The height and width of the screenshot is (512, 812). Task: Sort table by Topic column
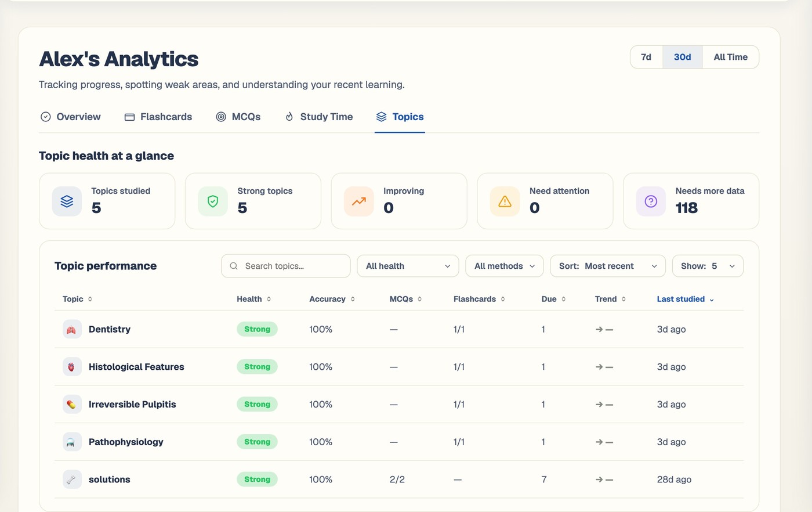[x=78, y=299]
